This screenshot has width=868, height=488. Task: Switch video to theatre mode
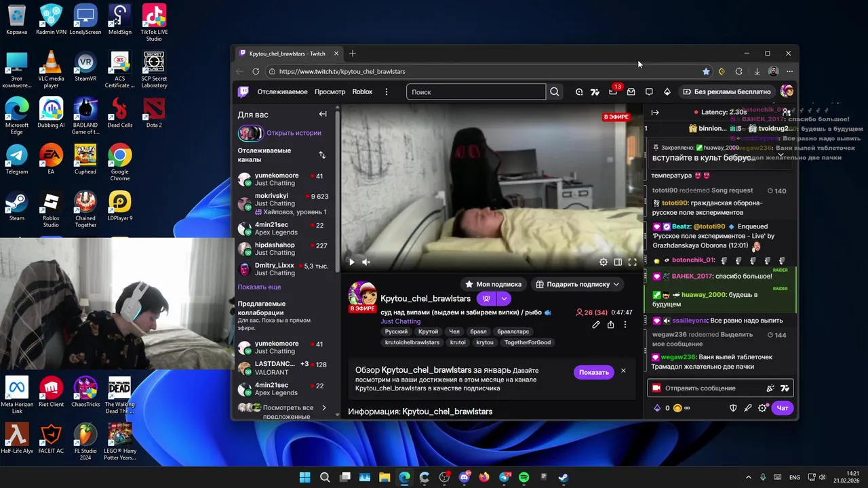click(x=618, y=262)
